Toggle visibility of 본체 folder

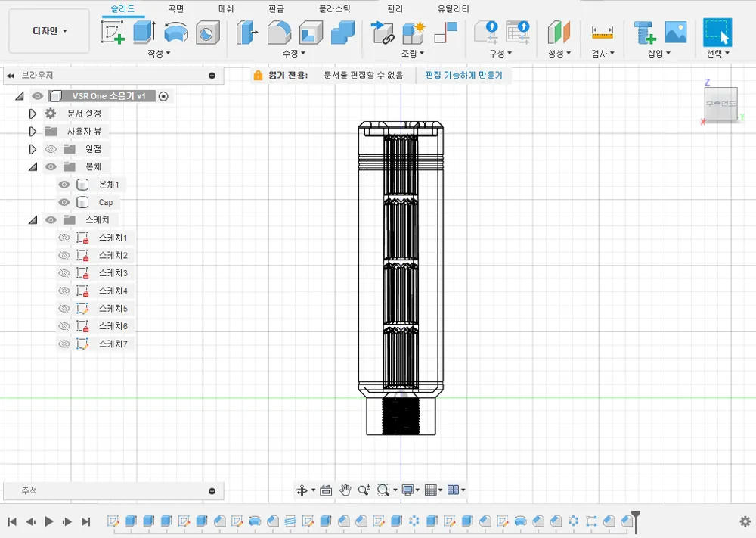(x=51, y=167)
